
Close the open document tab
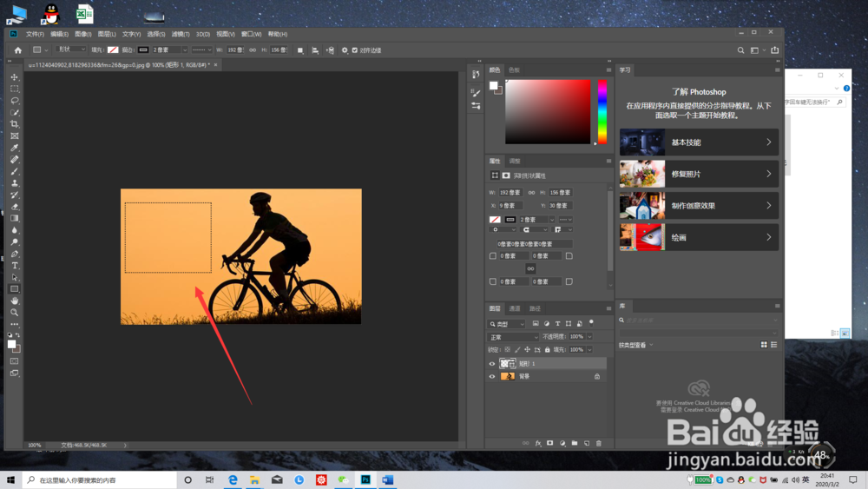click(x=215, y=65)
